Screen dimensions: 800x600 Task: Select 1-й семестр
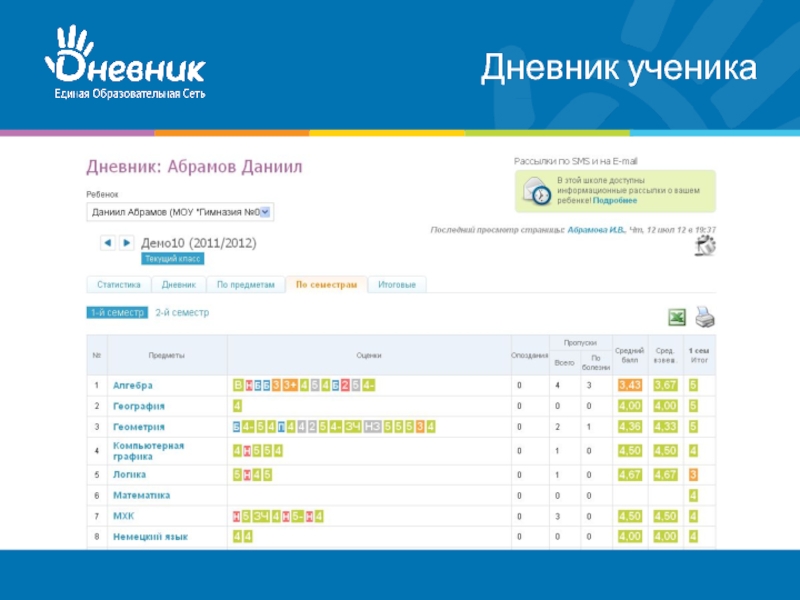pos(117,313)
